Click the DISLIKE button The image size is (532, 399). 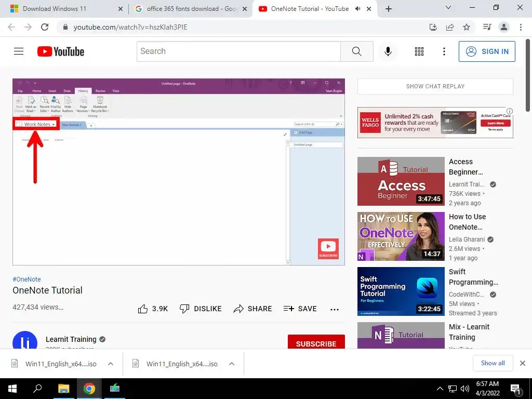201,309
